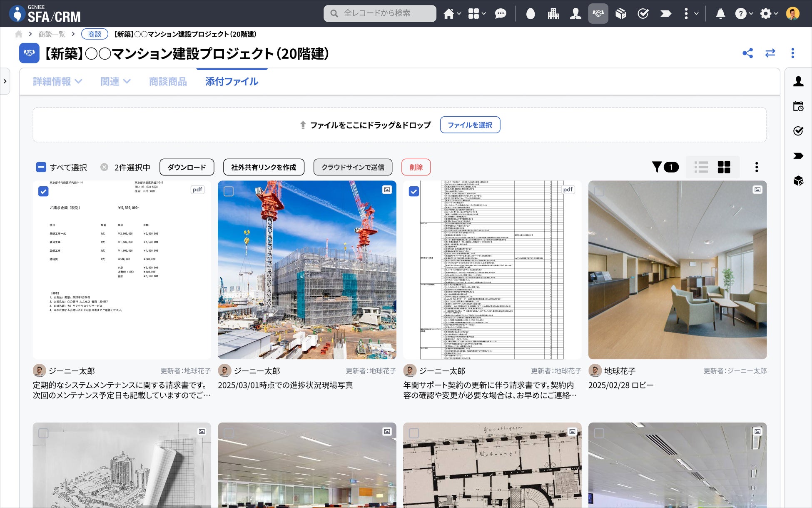
Task: Open the 商談商品 tab
Action: 168,82
